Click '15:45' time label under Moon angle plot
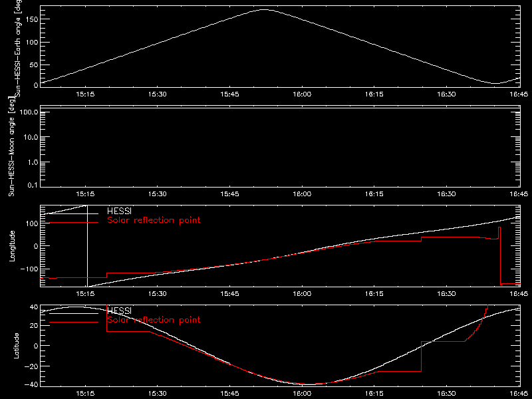Viewport: 532px width, 399px height. (x=229, y=194)
